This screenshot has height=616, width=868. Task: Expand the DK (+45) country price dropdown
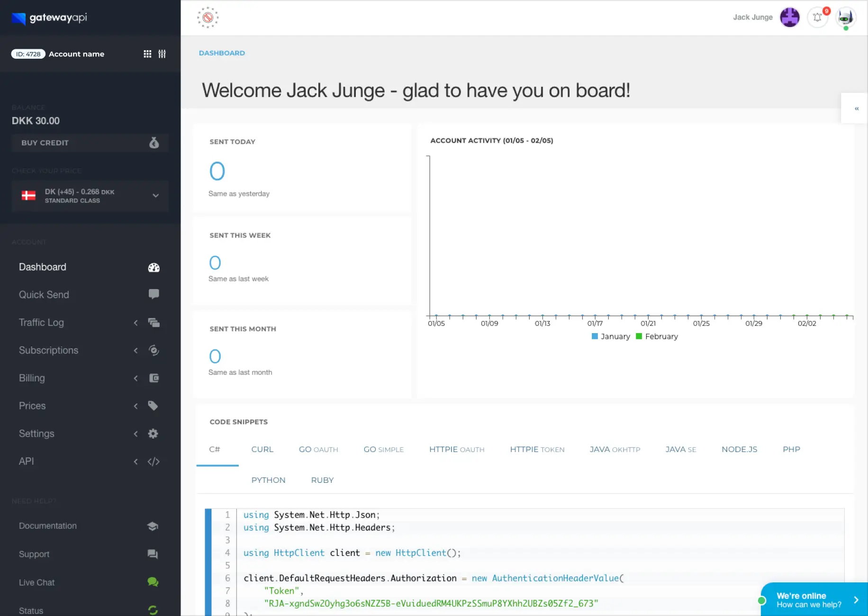coord(155,195)
